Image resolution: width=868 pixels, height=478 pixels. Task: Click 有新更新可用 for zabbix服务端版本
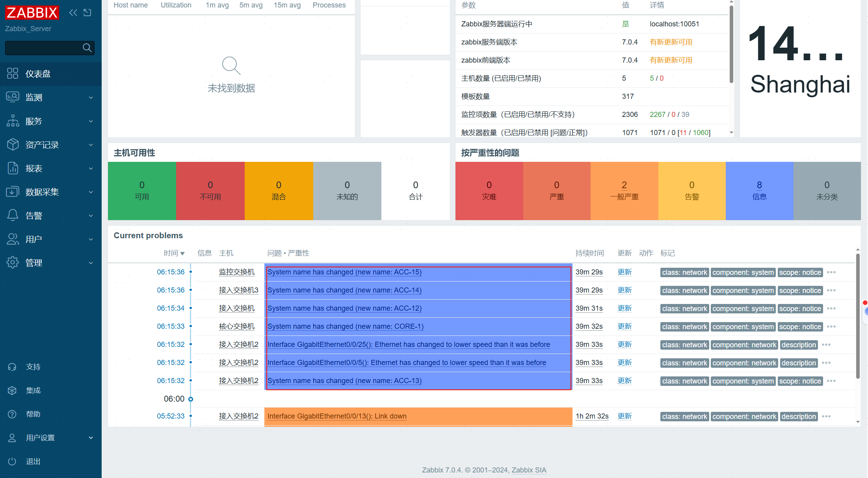click(671, 42)
